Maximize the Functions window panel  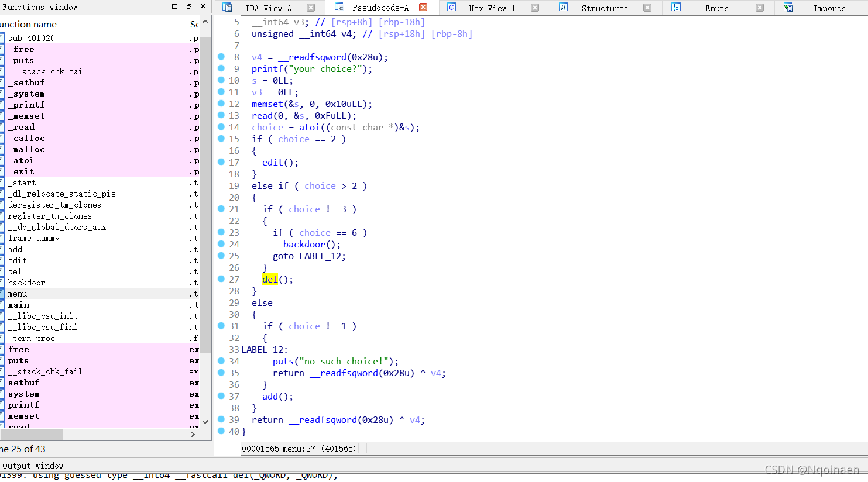(174, 6)
